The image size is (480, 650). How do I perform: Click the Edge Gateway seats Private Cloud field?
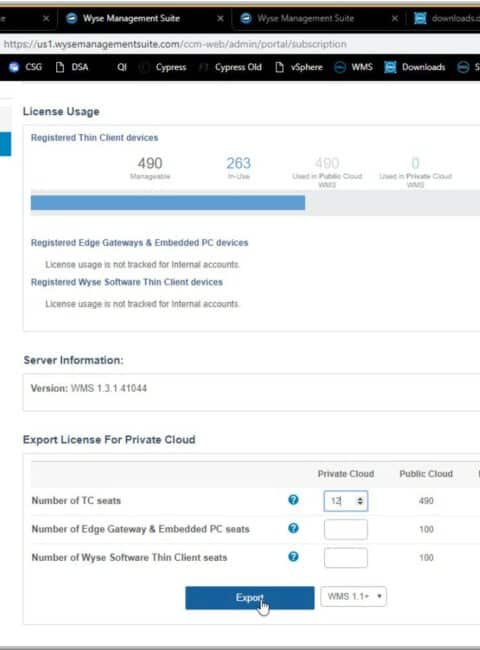(346, 529)
